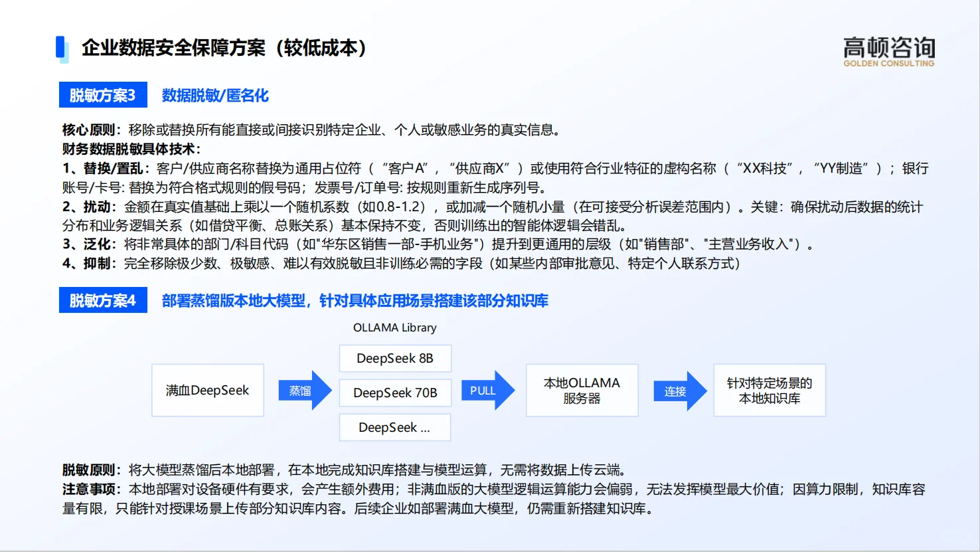Click the blue 连接 arrow

tap(681, 391)
